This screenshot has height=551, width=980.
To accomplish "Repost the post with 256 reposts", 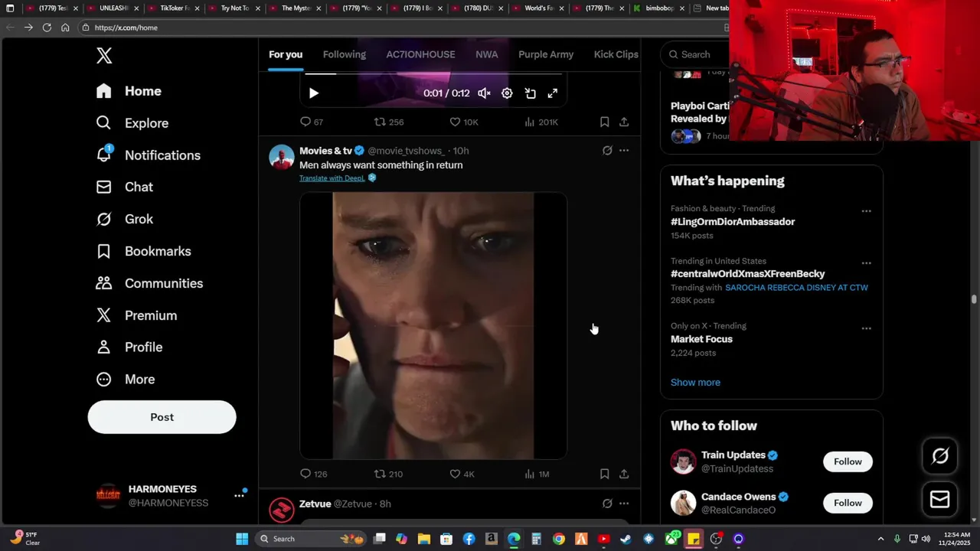I will pos(389,122).
